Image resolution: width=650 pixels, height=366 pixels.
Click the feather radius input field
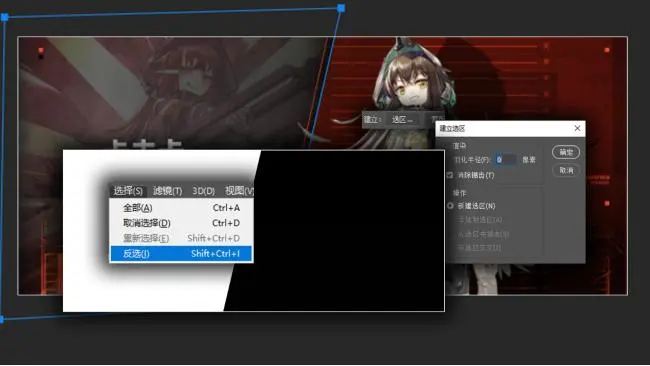pos(506,160)
